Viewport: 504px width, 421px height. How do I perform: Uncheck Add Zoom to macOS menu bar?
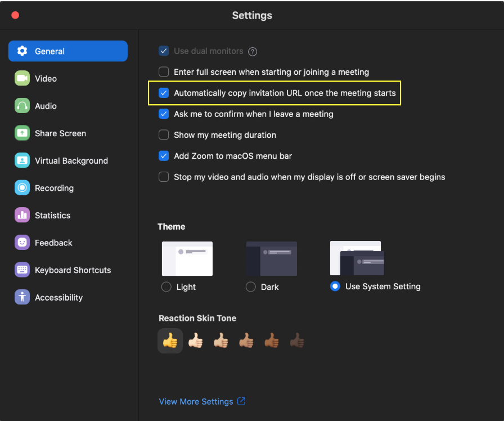pos(164,156)
